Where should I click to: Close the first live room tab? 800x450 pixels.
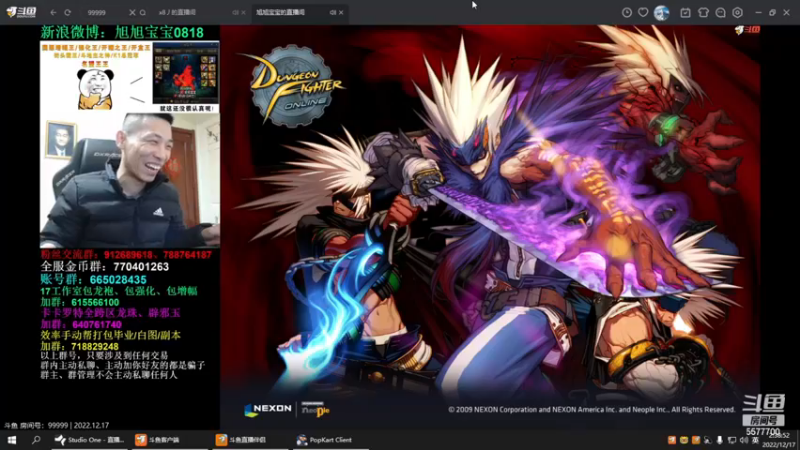(243, 12)
